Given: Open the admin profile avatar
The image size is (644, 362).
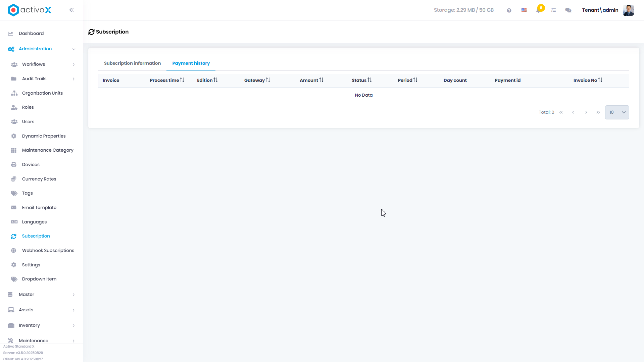Looking at the screenshot, I should tap(628, 10).
